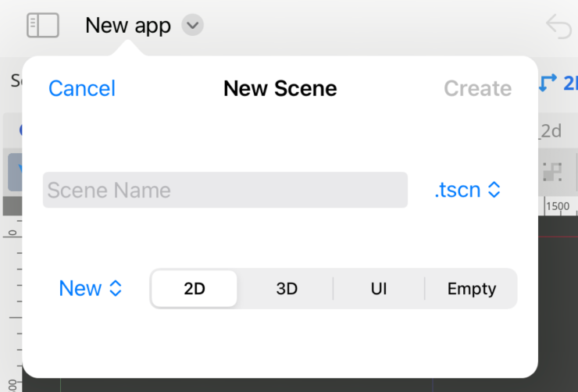Click the up-down chevrons beside New

pos(116,288)
